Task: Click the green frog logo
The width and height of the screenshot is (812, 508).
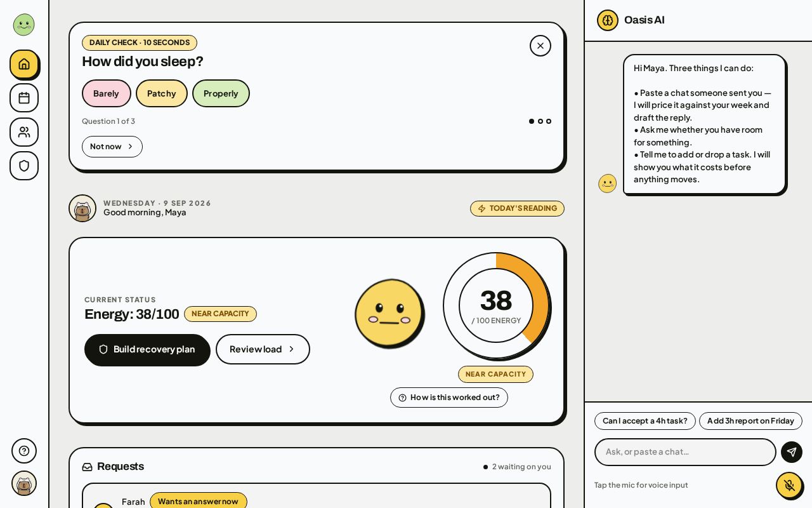Action: pos(24,25)
